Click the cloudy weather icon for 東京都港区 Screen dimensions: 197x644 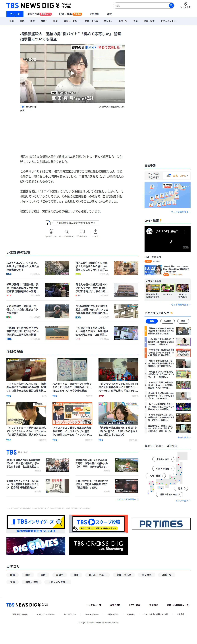(x=169, y=175)
